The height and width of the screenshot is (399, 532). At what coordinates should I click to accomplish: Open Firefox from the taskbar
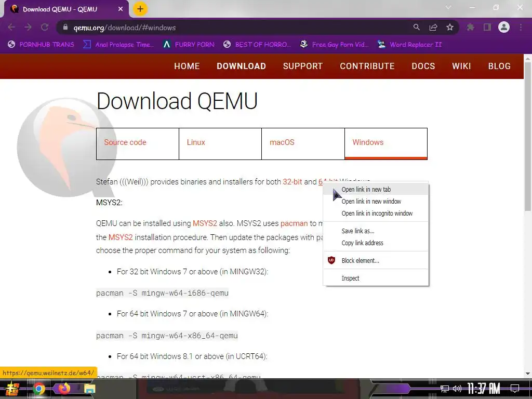64,389
